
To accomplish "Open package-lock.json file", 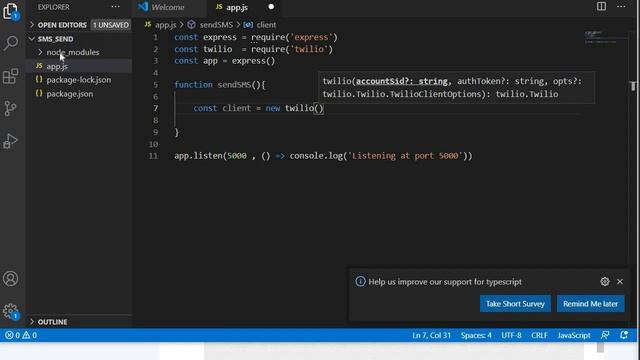I will 78,80.
